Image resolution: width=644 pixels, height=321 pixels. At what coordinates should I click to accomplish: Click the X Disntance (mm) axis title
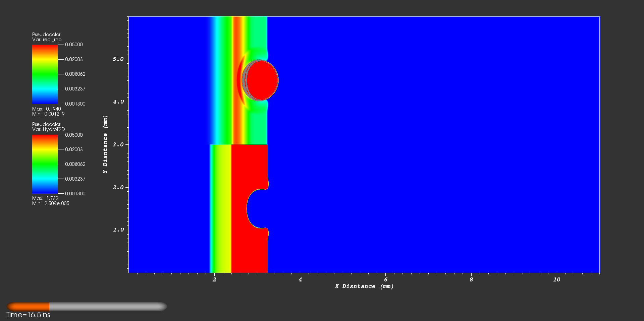364,286
